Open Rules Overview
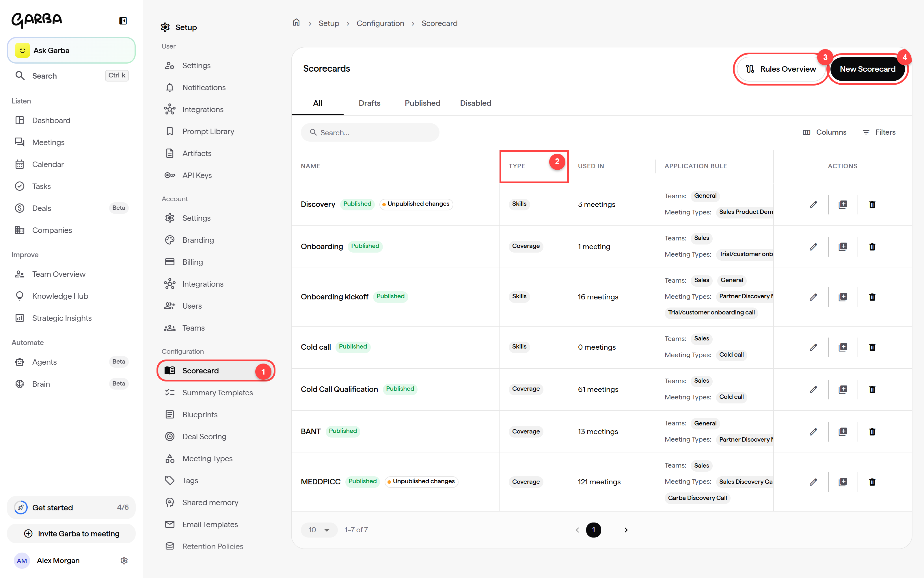 pos(781,69)
